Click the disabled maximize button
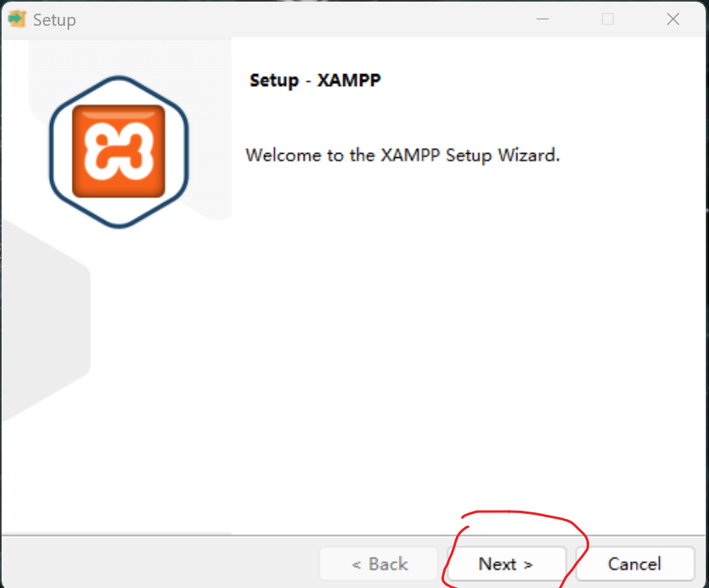 point(607,19)
